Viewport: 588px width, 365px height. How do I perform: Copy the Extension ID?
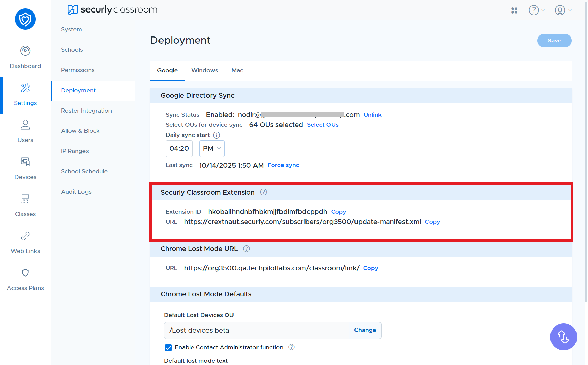coord(339,212)
